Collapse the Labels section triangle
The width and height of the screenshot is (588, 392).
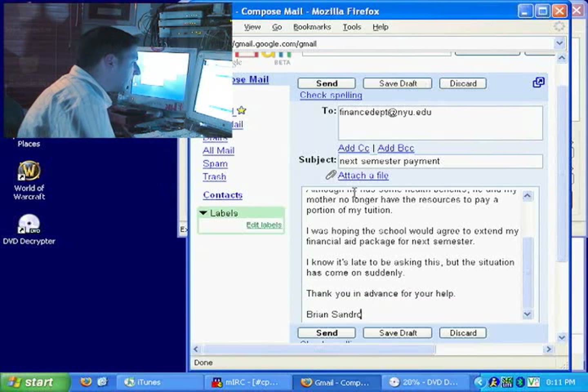click(x=203, y=213)
